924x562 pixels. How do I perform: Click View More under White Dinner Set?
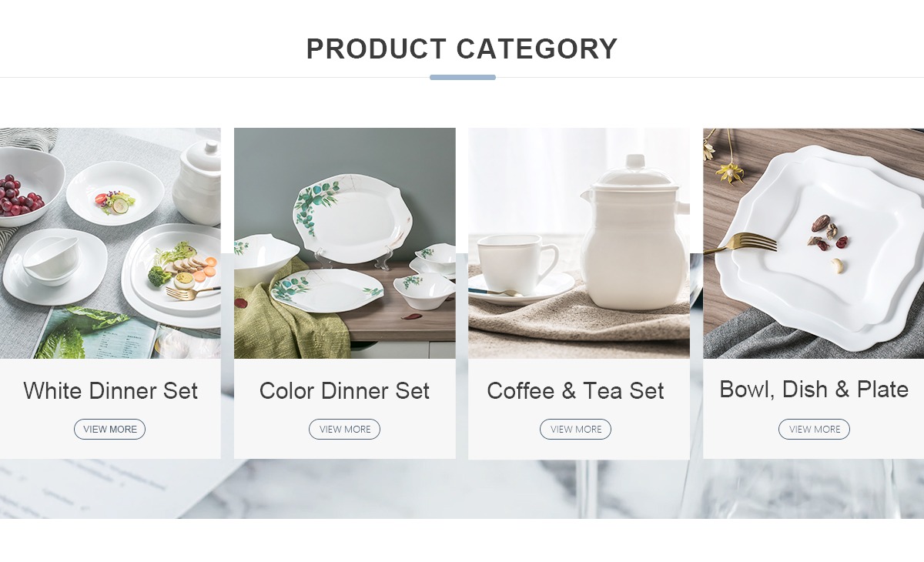pyautogui.click(x=109, y=430)
